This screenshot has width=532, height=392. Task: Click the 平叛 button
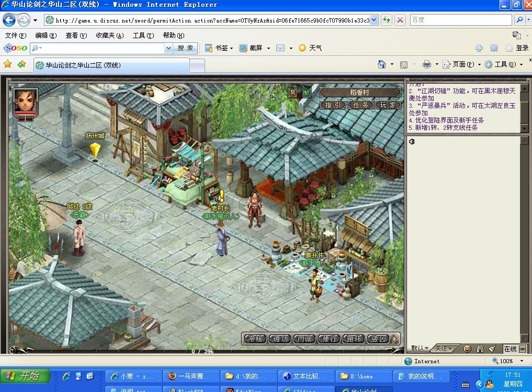255,339
